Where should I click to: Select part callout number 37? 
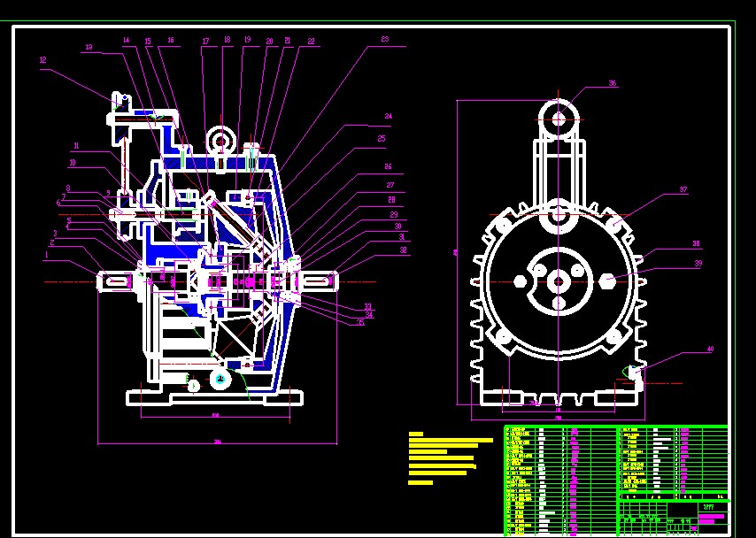[x=683, y=190]
